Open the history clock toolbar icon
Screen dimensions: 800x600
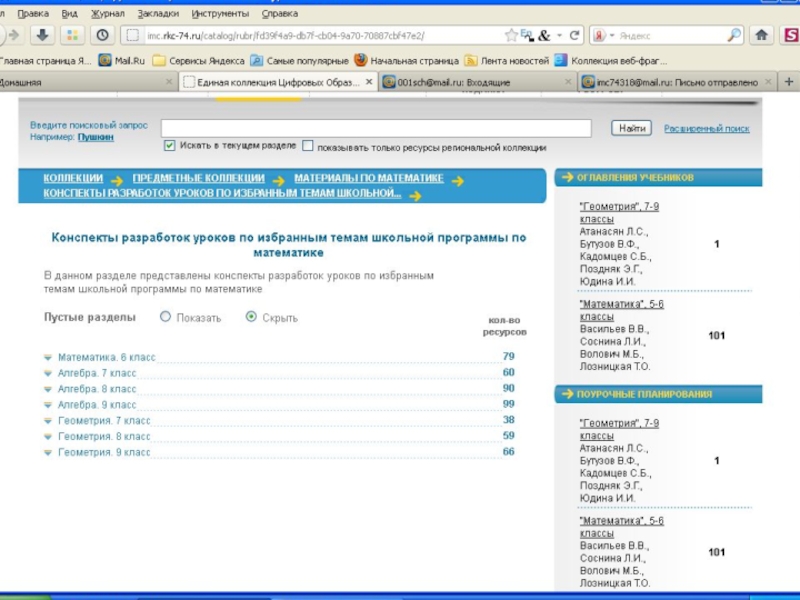pos(101,35)
